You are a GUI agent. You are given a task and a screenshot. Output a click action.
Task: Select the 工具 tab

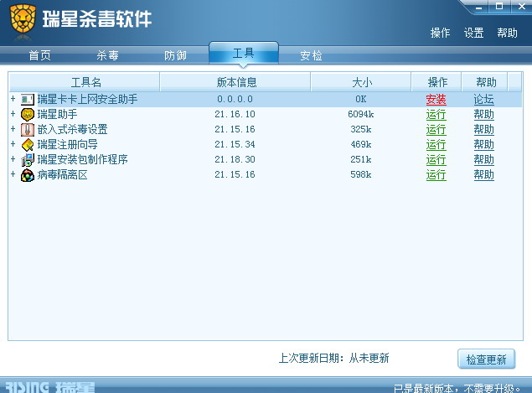[244, 53]
